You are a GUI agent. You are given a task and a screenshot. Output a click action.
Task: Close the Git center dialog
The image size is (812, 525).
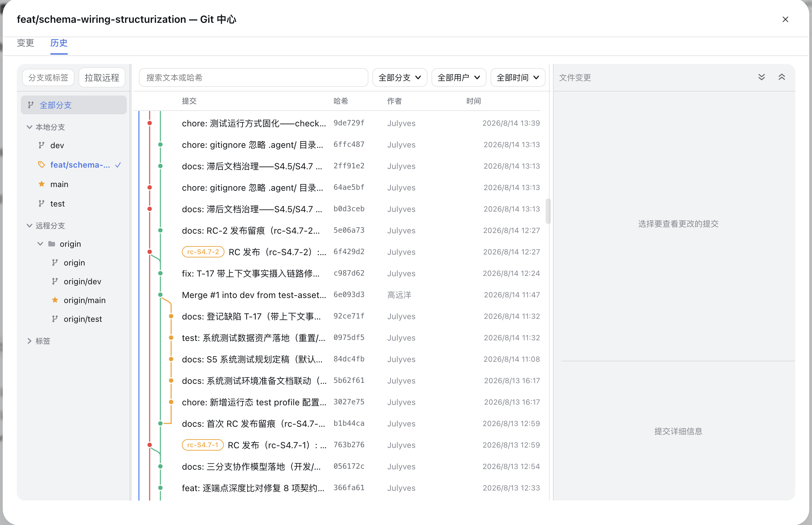tap(785, 19)
